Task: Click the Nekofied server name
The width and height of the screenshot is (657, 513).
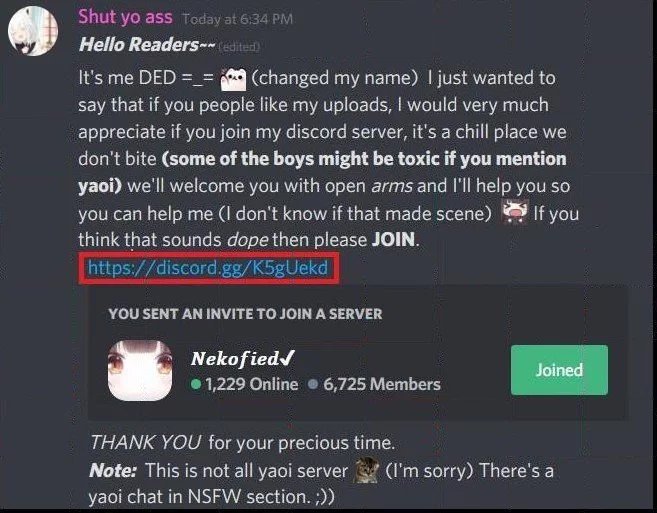Action: click(235, 359)
